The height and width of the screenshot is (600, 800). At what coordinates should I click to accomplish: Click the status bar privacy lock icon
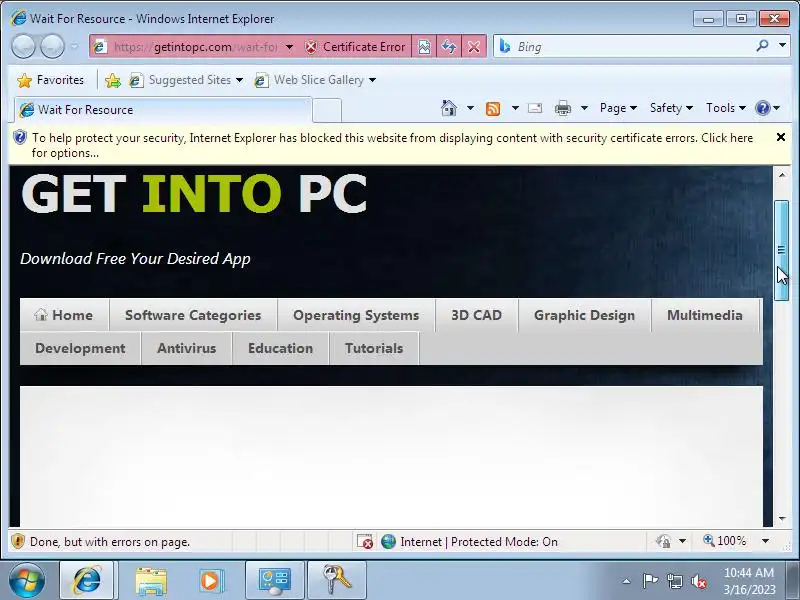(664, 541)
